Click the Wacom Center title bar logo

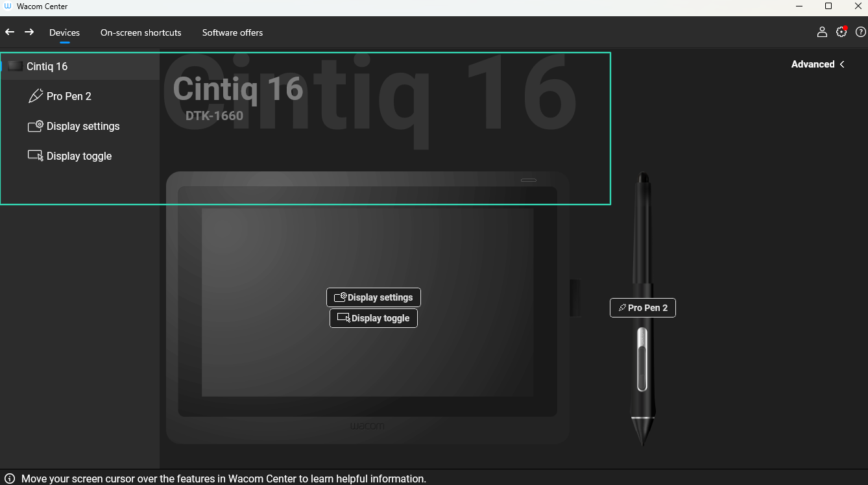coord(8,6)
